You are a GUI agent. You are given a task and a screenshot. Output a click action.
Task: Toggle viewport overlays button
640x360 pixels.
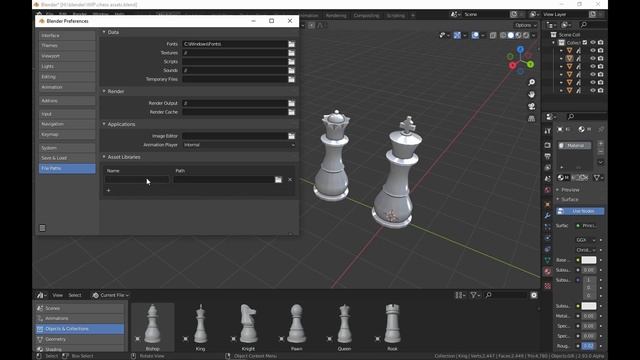pyautogui.click(x=475, y=36)
